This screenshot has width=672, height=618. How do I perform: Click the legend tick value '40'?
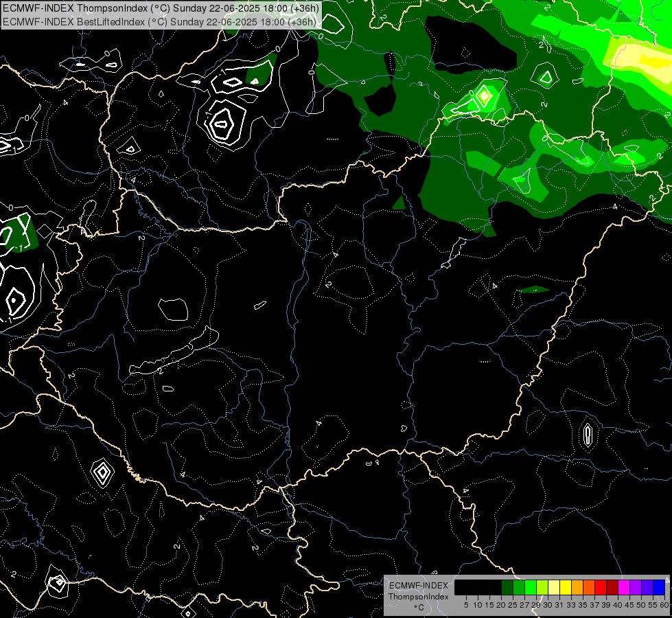coord(618,605)
